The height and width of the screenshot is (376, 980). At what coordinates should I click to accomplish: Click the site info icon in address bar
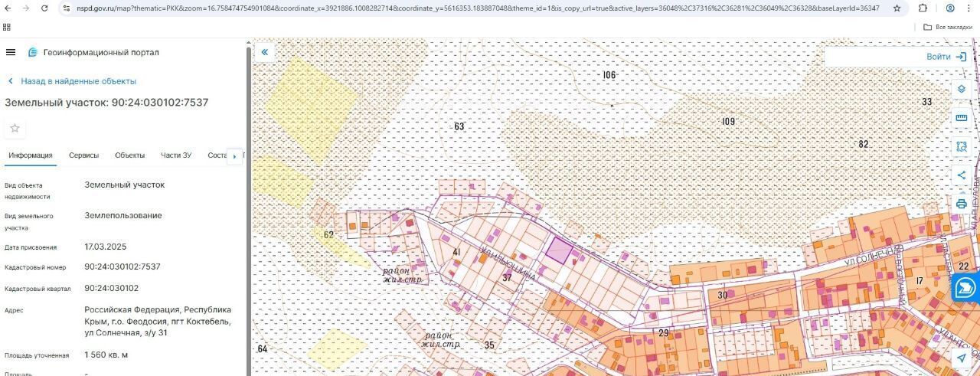coord(67,8)
